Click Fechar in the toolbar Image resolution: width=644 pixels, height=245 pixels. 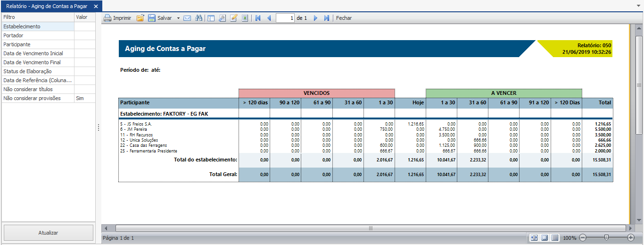point(344,18)
